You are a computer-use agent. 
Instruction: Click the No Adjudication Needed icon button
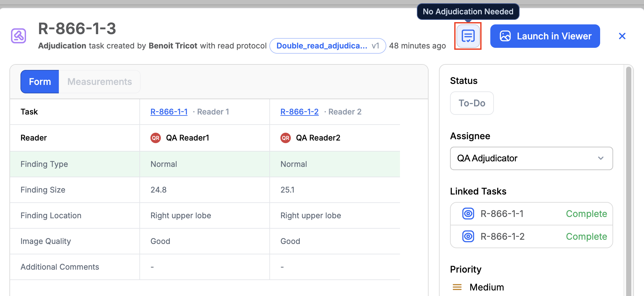coord(468,36)
